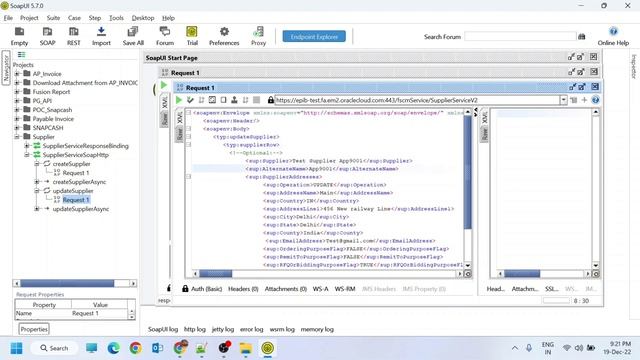Viewport: 640px width, 360px height.
Task: Click the Search Forum input field
Action: (520, 37)
